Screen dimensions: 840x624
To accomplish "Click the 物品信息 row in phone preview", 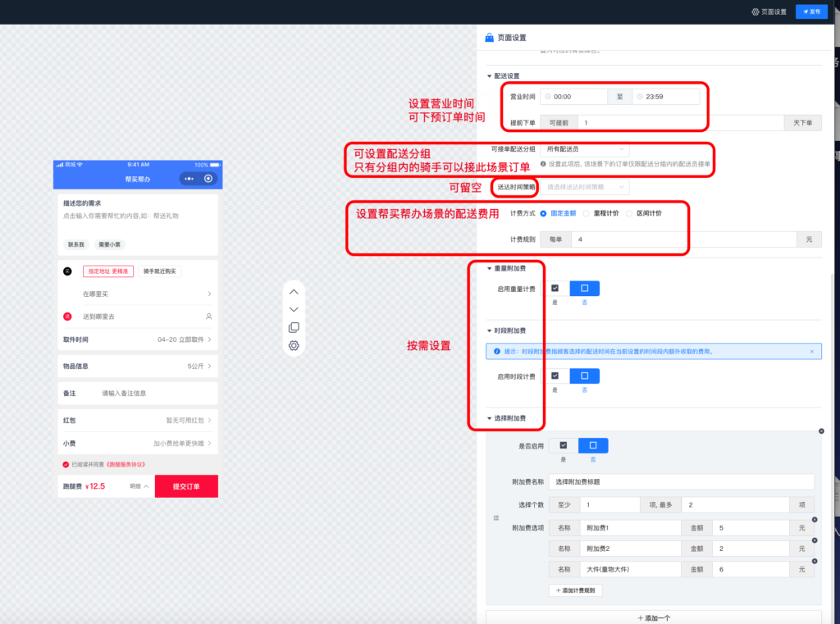I will click(x=137, y=365).
